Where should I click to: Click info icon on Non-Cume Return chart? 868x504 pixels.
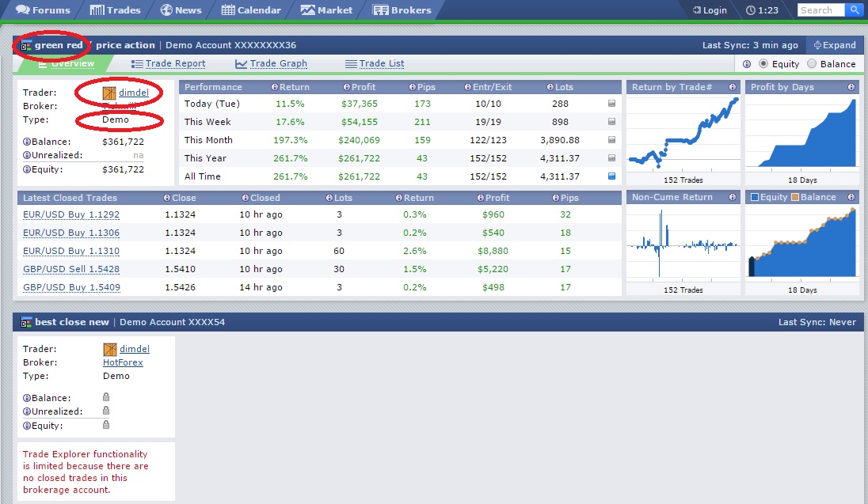733,197
